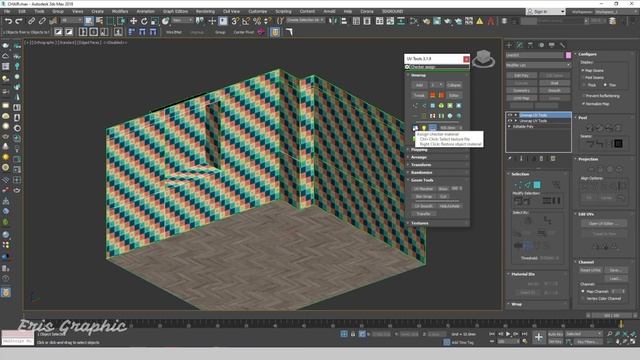This screenshot has height=360, width=640.
Task: Click the red Corona render icon
Action: pos(491,21)
